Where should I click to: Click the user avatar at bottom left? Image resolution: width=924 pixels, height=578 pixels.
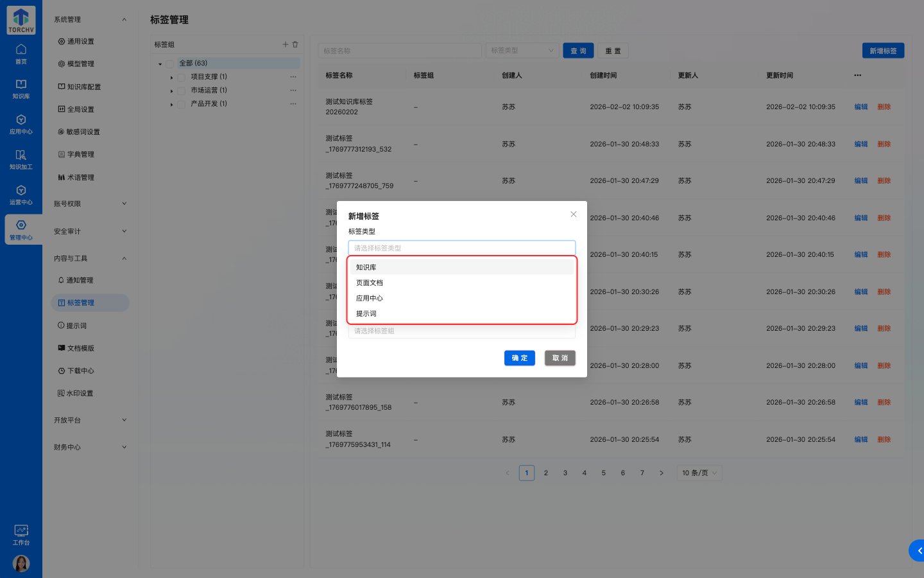coord(21,563)
